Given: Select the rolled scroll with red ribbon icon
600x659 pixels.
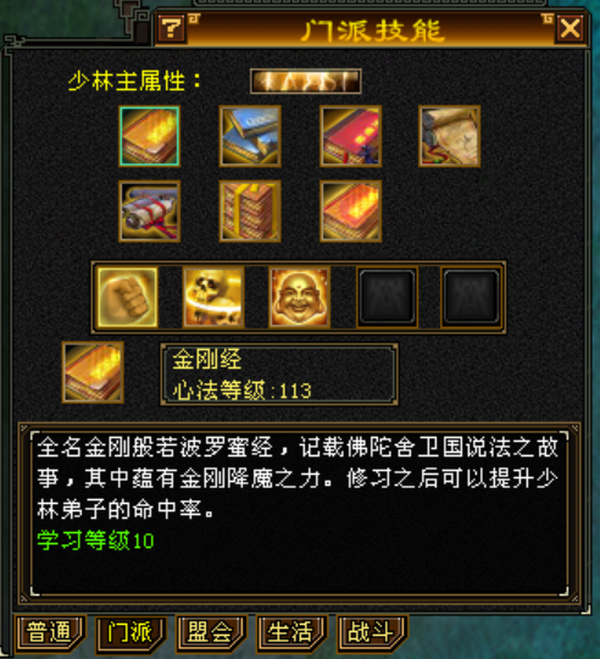Looking at the screenshot, I should [x=150, y=211].
